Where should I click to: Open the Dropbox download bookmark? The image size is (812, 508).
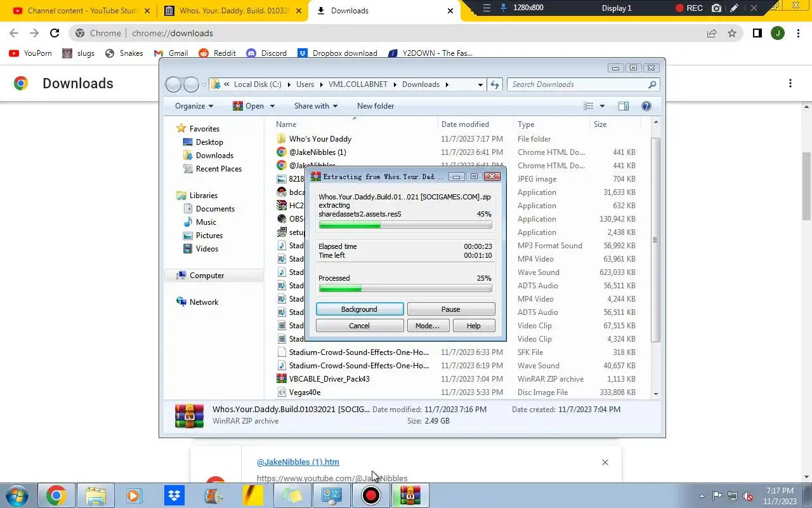[x=337, y=53]
